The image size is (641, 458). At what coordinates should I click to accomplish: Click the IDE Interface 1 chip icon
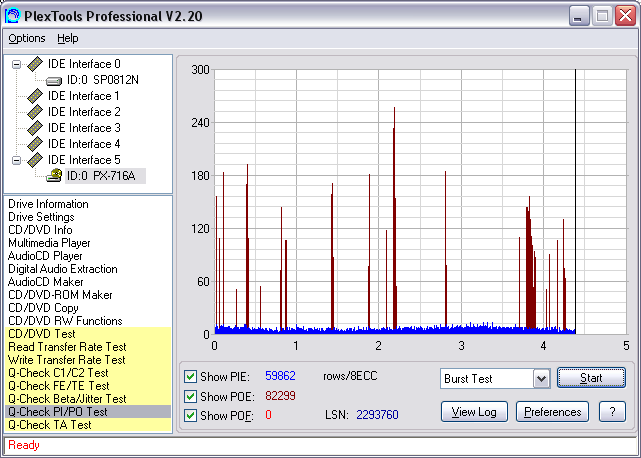click(35, 96)
